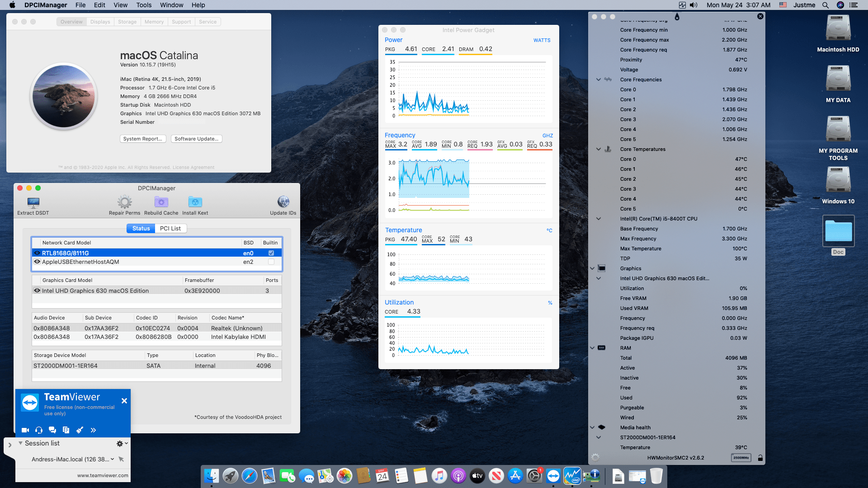Open TeamViewer chat bubbles icon
Screen dimensions: 868x488
pos(52,430)
